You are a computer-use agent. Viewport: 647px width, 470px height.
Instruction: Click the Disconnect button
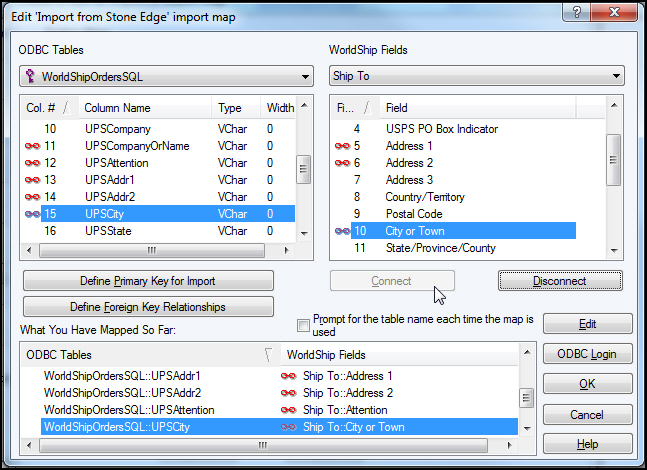click(560, 281)
